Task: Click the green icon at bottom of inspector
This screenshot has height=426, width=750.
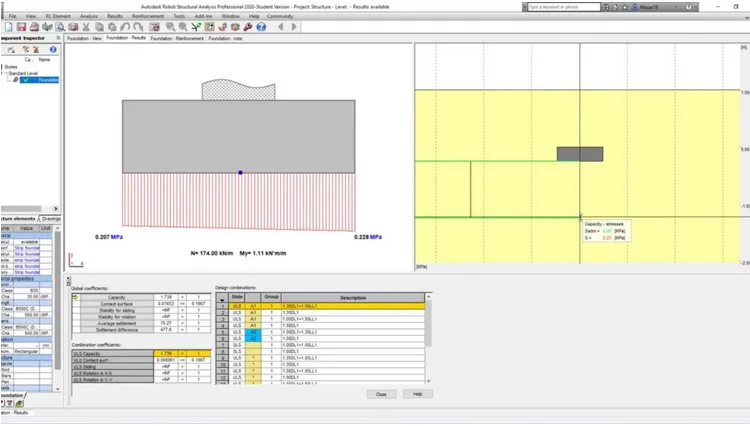Action: (x=19, y=403)
